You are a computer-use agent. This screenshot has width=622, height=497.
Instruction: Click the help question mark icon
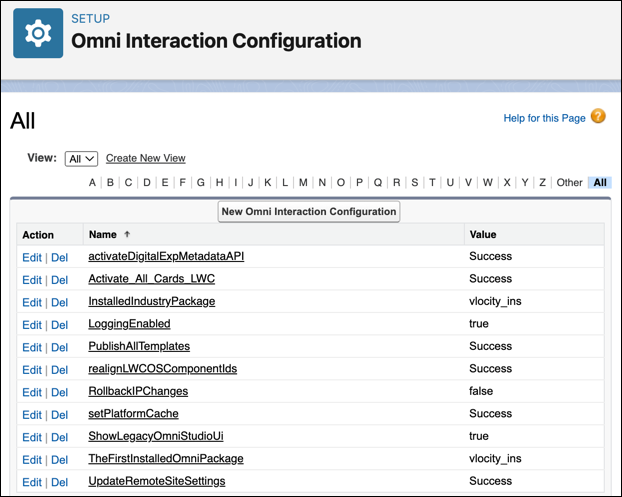coord(598,117)
